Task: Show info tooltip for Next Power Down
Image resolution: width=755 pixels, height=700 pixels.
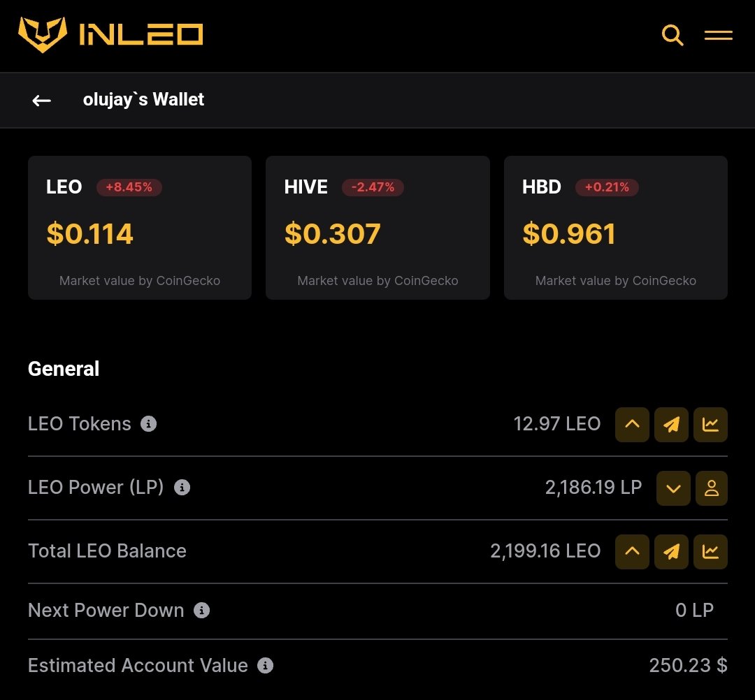Action: [x=201, y=611]
